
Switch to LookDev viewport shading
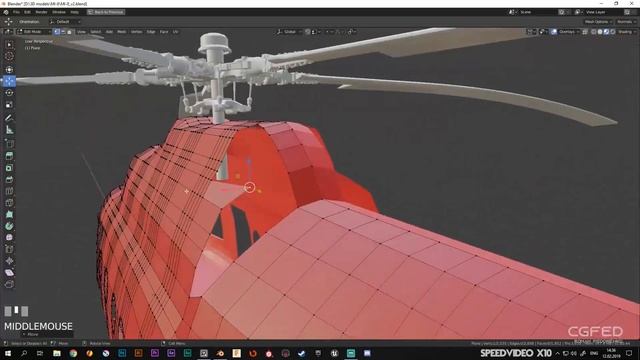607,32
